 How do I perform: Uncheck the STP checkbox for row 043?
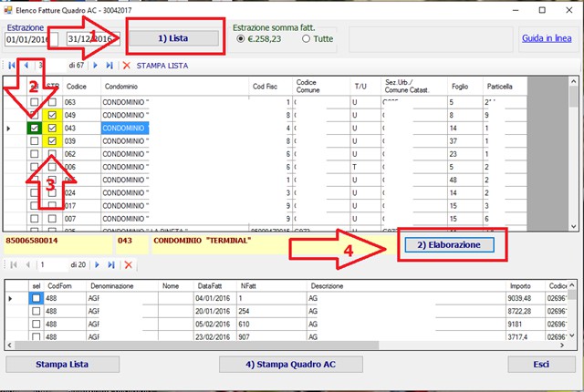pyautogui.click(x=52, y=128)
